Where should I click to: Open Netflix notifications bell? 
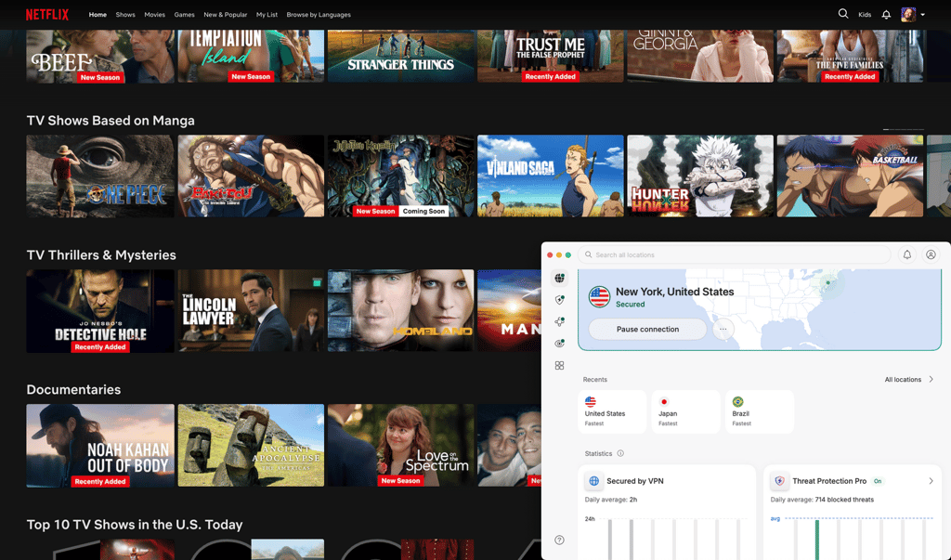click(886, 14)
